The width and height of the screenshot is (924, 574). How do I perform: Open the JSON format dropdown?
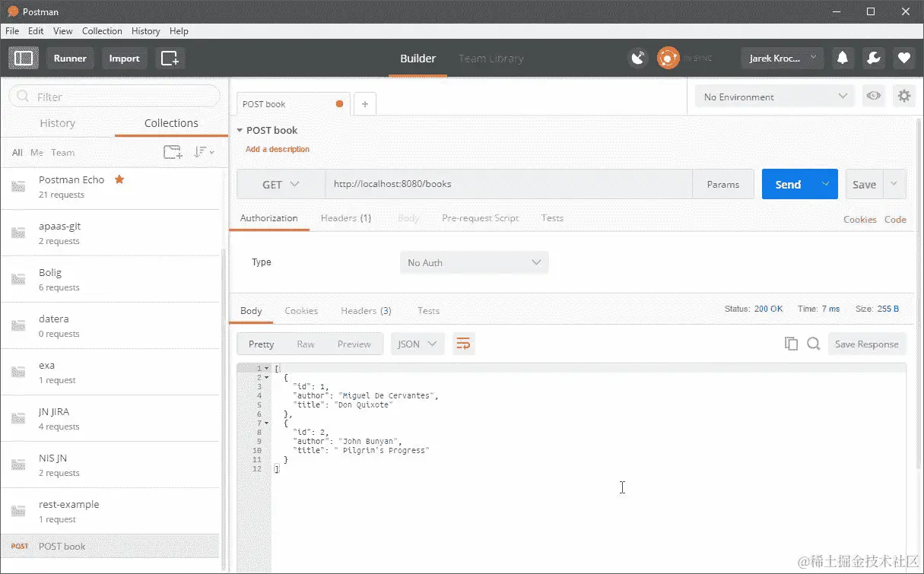point(418,344)
